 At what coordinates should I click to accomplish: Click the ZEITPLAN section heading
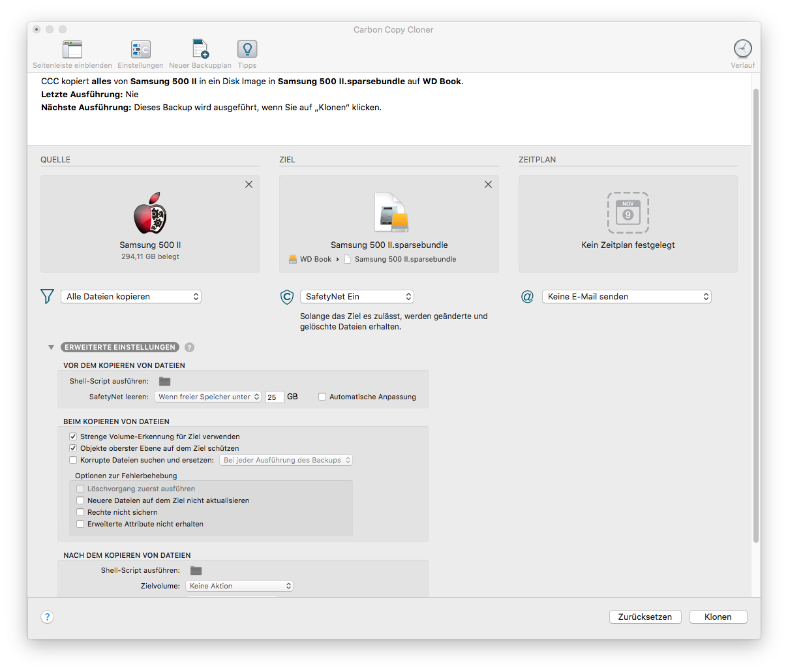[x=538, y=160]
